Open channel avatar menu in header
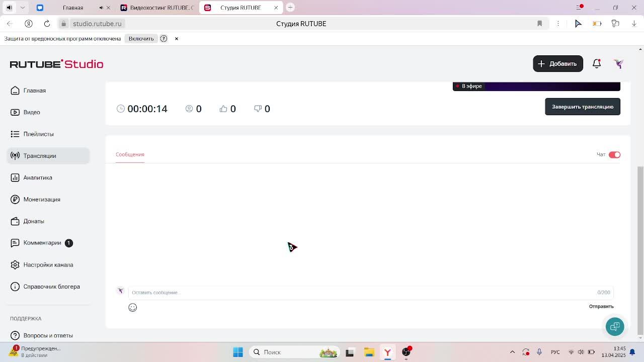Viewport: 644px width, 362px height. (x=619, y=64)
